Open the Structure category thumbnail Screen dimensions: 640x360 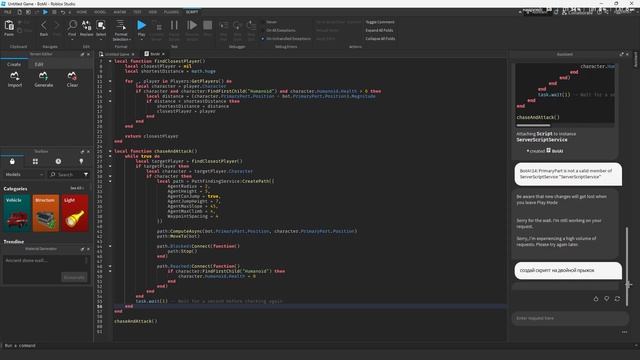tap(46, 213)
